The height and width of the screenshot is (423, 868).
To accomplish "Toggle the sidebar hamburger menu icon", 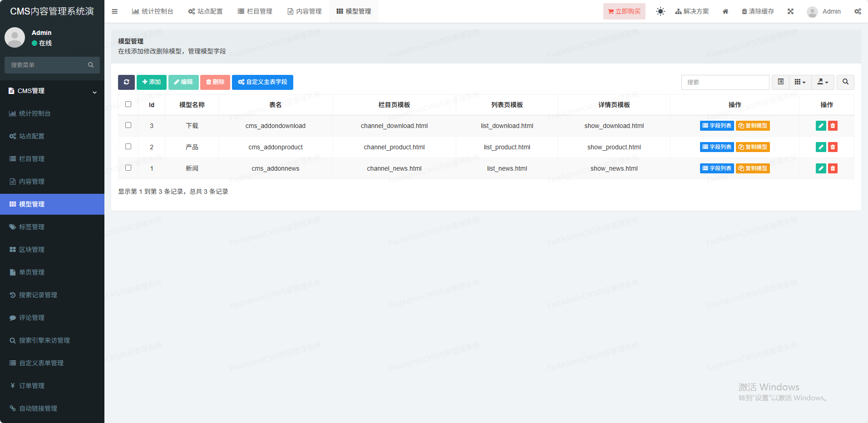I will [115, 11].
